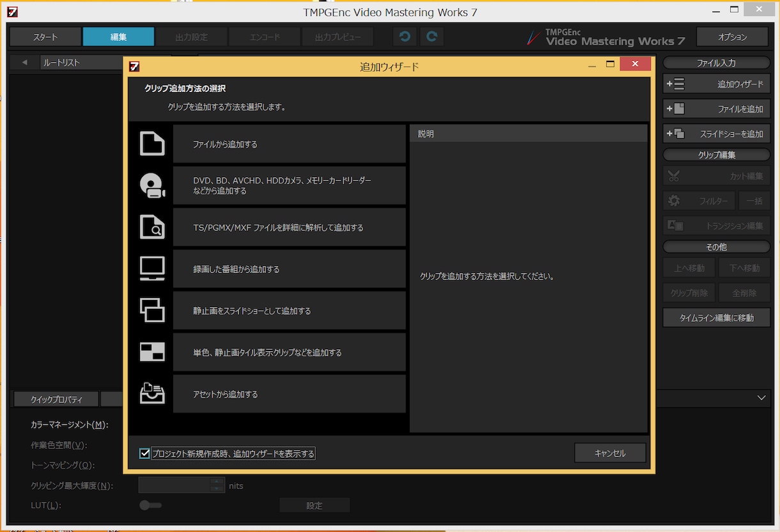Click the undo arrow icon in the top toolbar
780x532 pixels.
point(405,37)
